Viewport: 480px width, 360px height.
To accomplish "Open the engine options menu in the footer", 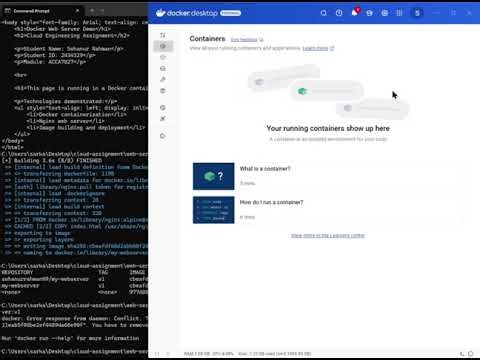I will click(x=168, y=354).
